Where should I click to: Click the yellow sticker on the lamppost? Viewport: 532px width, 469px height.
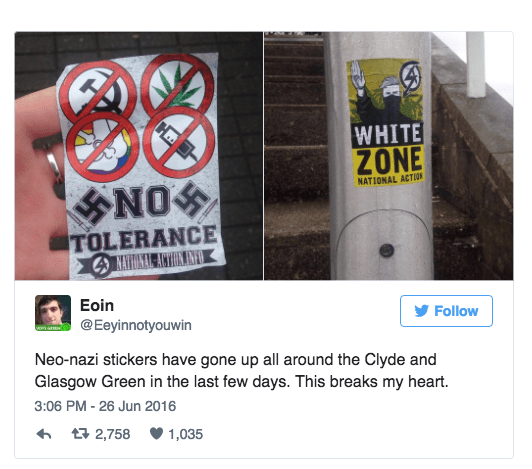387,123
